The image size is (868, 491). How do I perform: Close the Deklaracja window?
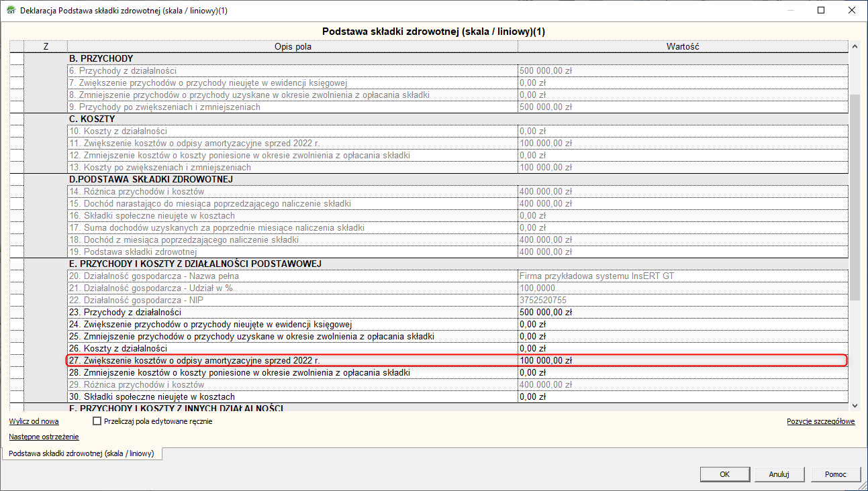click(851, 10)
